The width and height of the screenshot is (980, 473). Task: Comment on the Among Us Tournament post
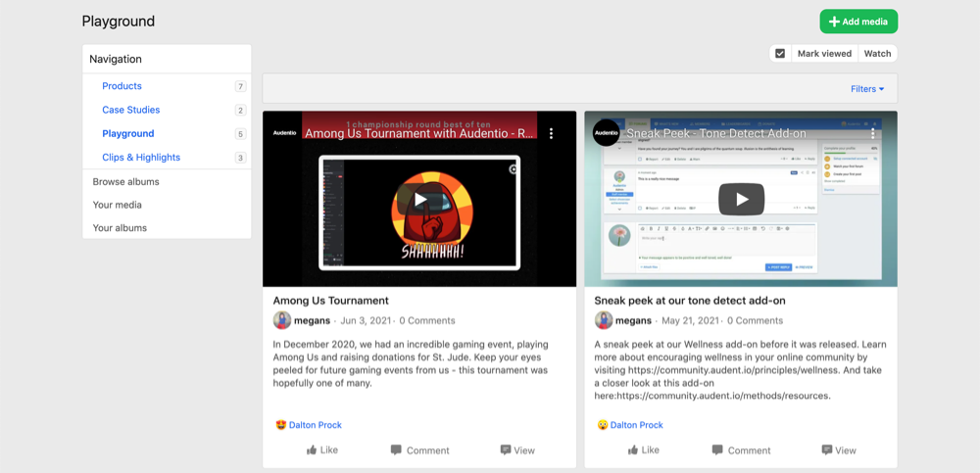tap(419, 450)
